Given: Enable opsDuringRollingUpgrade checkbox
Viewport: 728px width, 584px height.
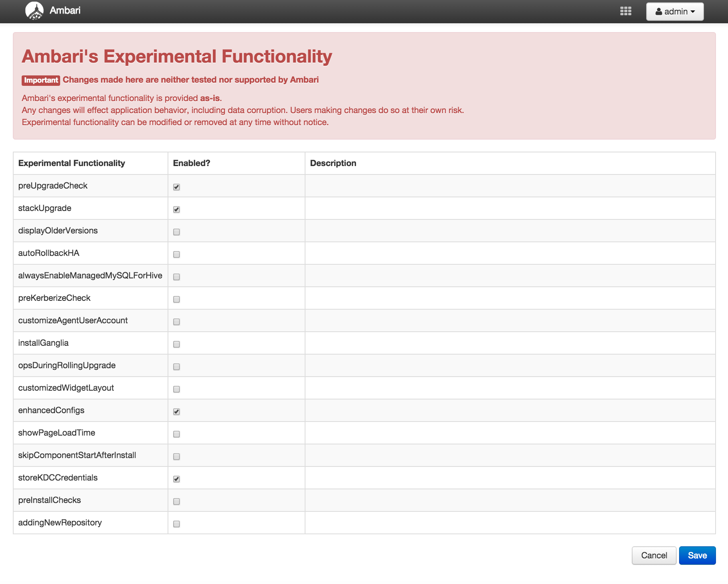Looking at the screenshot, I should tap(176, 367).
